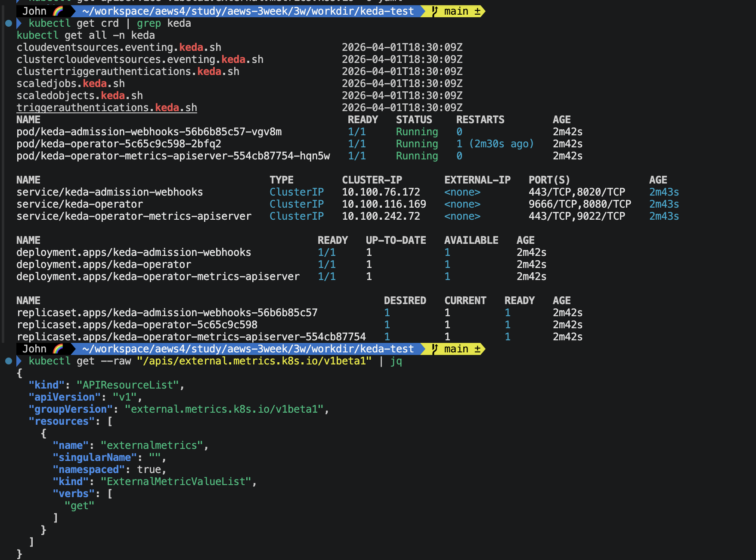Click pod/keda-operator-5c65c9c598-2bfq2
Image resolution: width=756 pixels, height=560 pixels.
coord(119,144)
